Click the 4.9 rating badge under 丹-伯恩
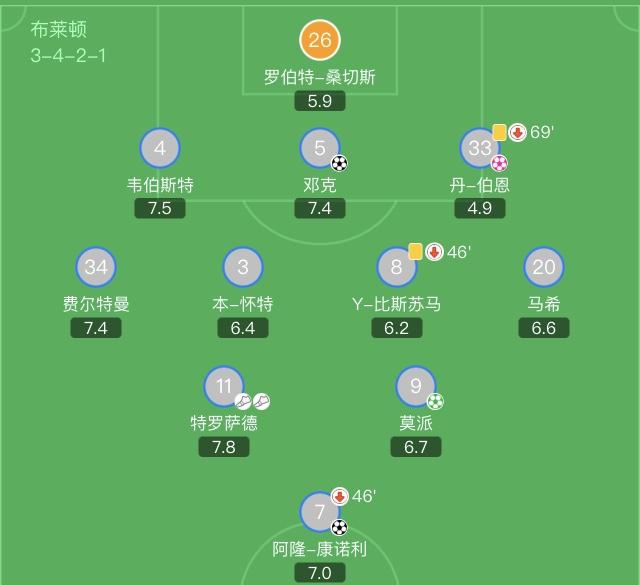 (x=480, y=208)
